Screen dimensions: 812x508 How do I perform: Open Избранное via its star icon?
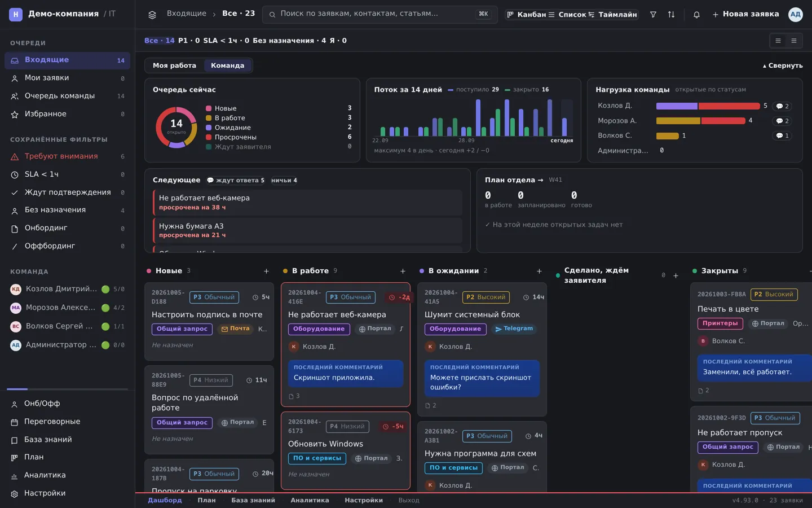coord(15,115)
